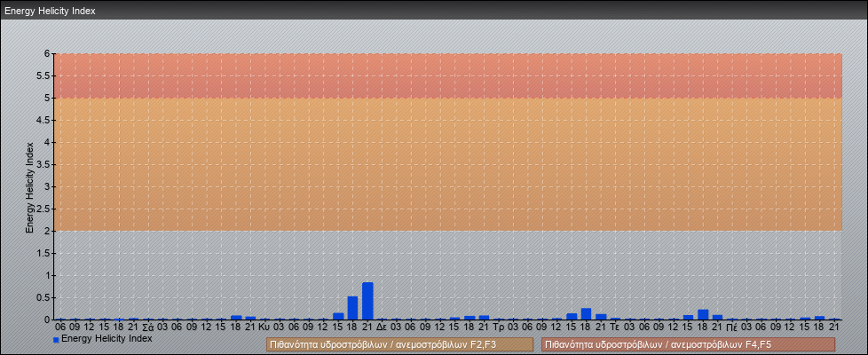Image resolution: width=868 pixels, height=355 pixels.
Task: Select the F4,F5 waterspout probability legend box
Action: 688,344
